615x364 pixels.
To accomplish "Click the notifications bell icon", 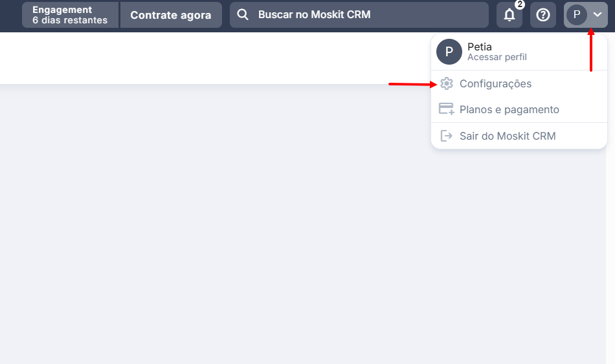I will coord(509,15).
